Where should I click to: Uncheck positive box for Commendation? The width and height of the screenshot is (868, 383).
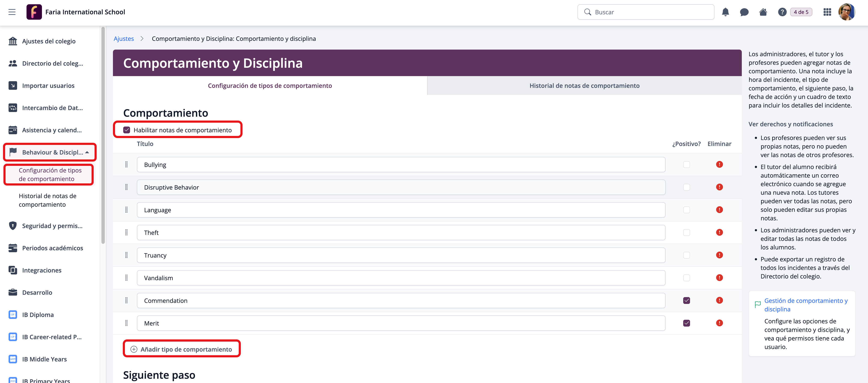686,301
